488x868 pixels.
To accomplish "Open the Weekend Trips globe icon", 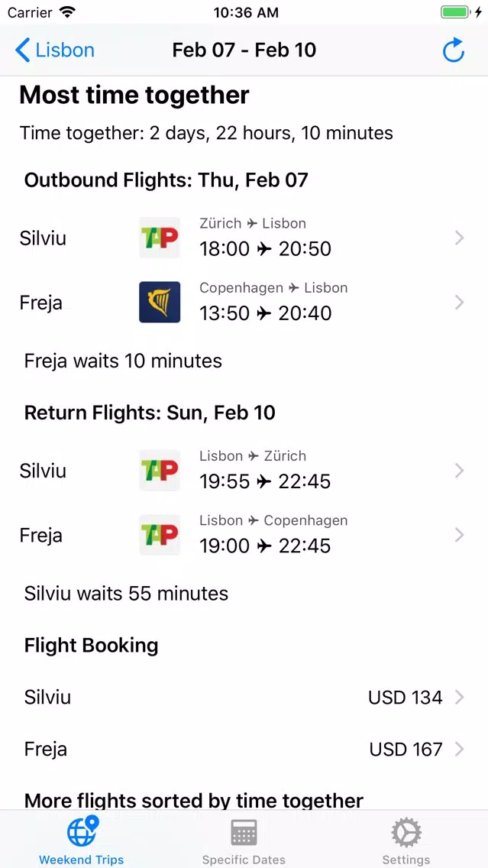I will pos(82,831).
